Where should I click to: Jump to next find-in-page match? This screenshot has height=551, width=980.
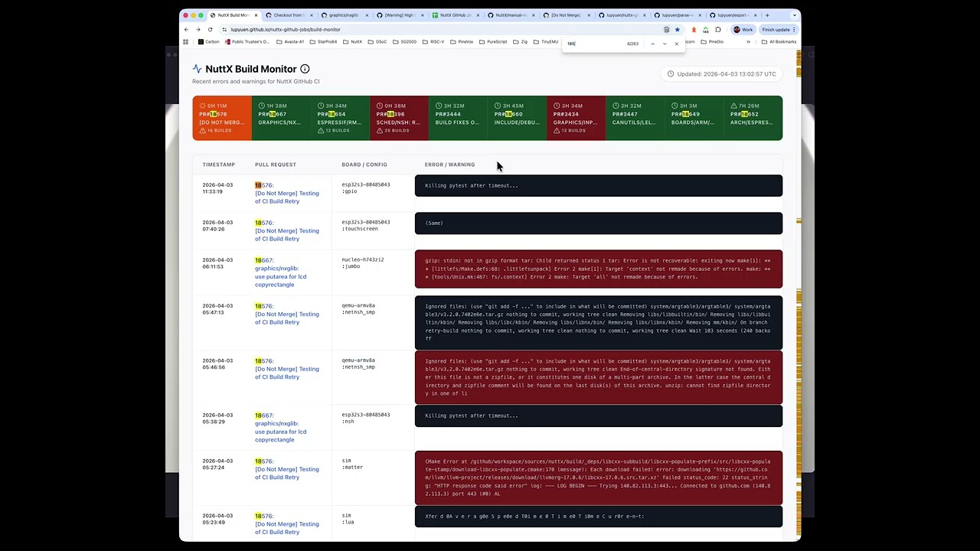[665, 44]
